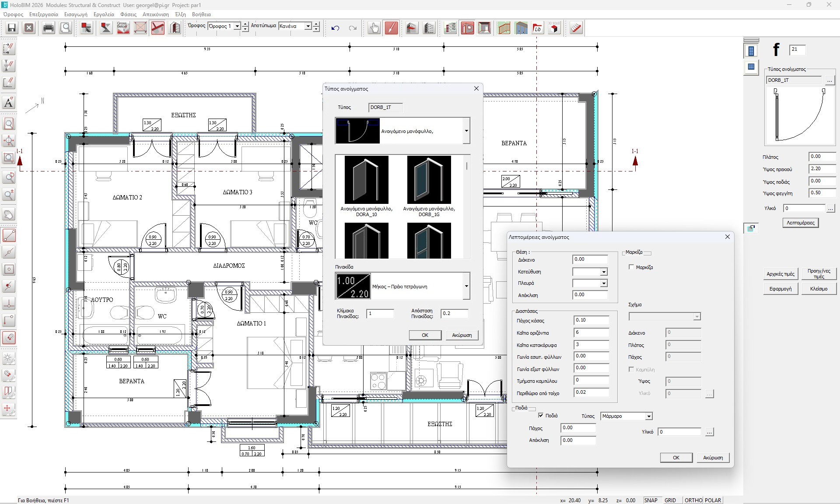The height and width of the screenshot is (504, 840).
Task: Open the Κατεύθυνση dropdown
Action: click(603, 272)
